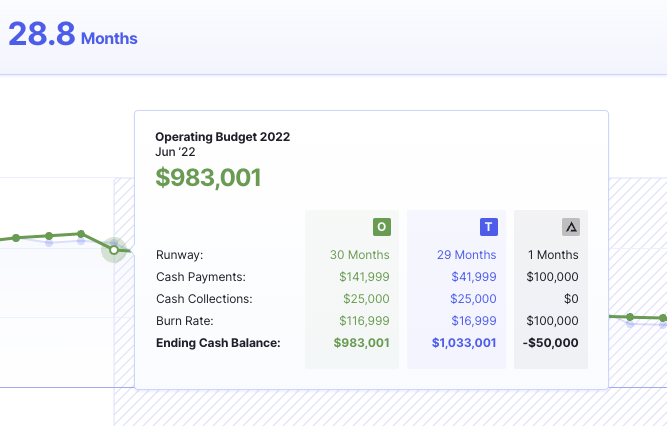Click the -$50,000 ending balance difference
Image resolution: width=667 pixels, height=426 pixels.
(x=551, y=343)
